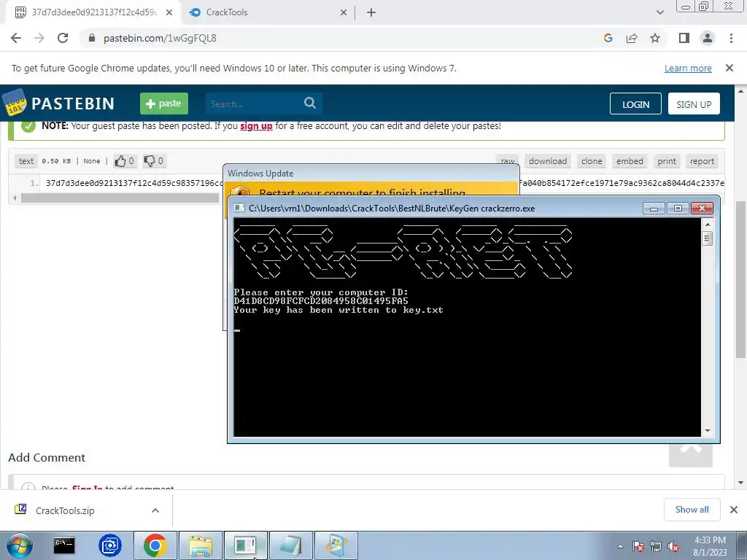Click the blue gear taskbar icon

pyautogui.click(x=110, y=545)
